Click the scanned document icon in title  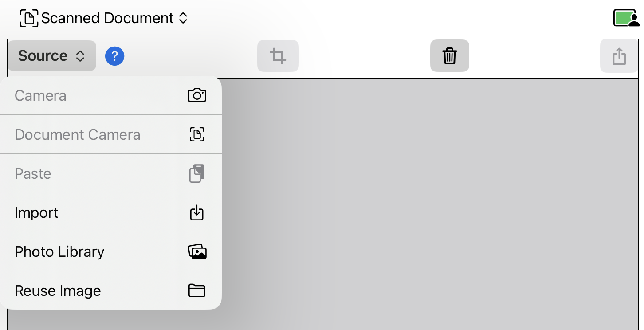point(29,18)
